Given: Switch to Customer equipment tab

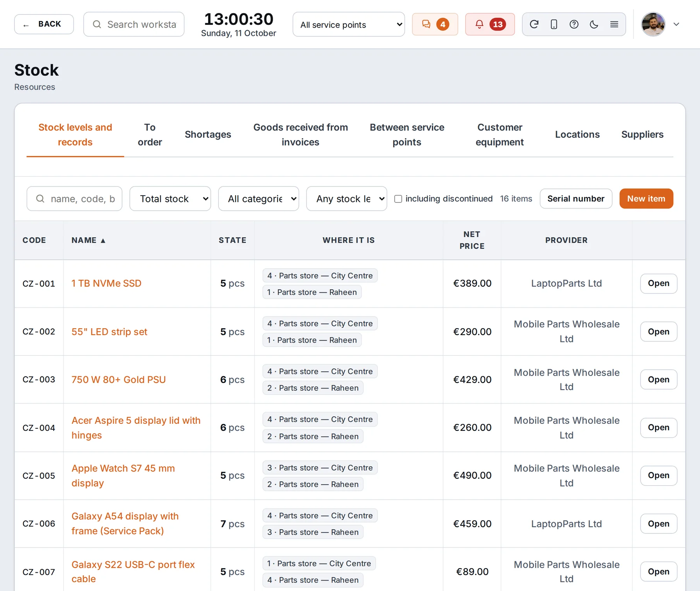Looking at the screenshot, I should tap(499, 135).
